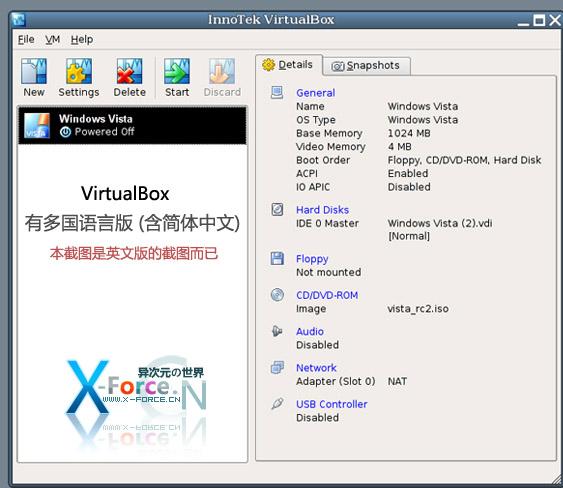Click the Base Memory label
The image size is (563, 488).
[x=329, y=133]
